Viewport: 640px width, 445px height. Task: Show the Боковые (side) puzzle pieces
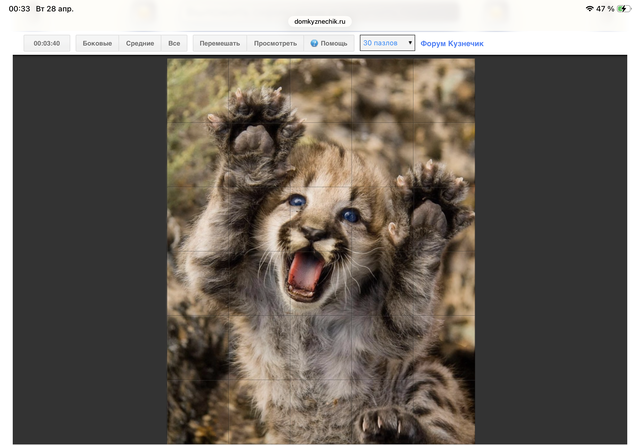pos(97,43)
